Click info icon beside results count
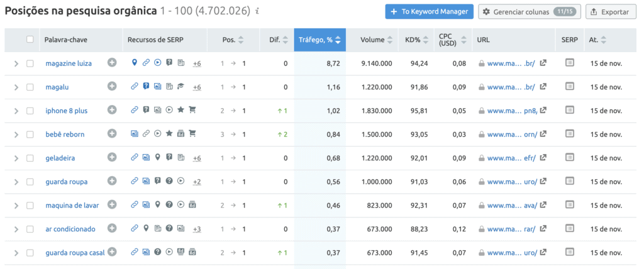Viewport: 644px width, 269px height. click(257, 11)
